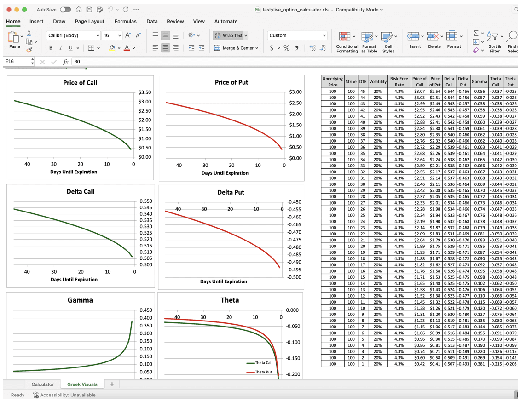Click Decrease Font Size icon
532x413 pixels.
pyautogui.click(x=138, y=35)
